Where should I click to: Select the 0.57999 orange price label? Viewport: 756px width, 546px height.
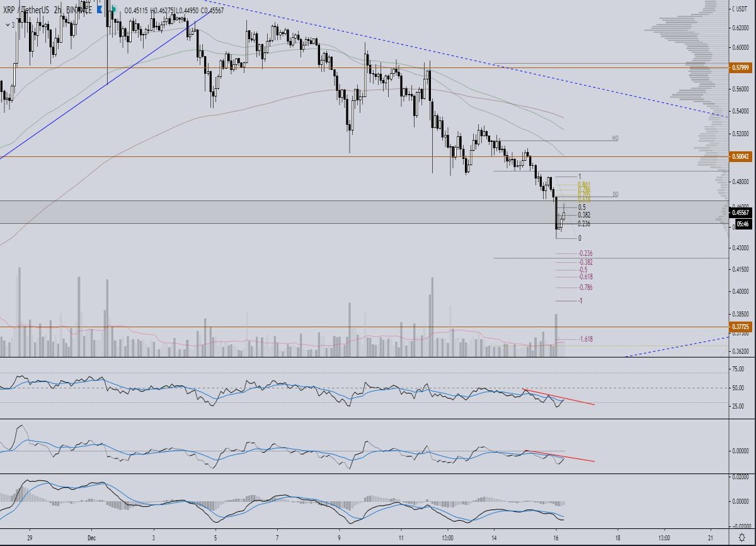point(741,67)
